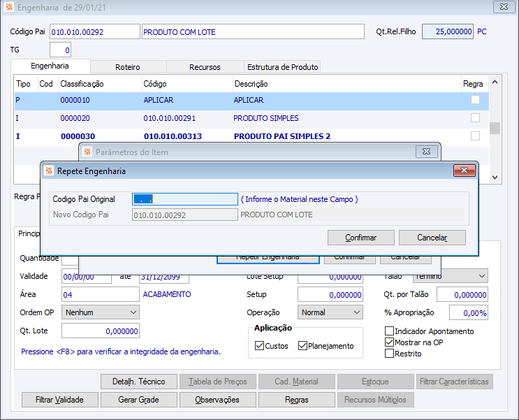The height and width of the screenshot is (420, 519).
Task: Open Gerar Grade
Action: click(138, 400)
